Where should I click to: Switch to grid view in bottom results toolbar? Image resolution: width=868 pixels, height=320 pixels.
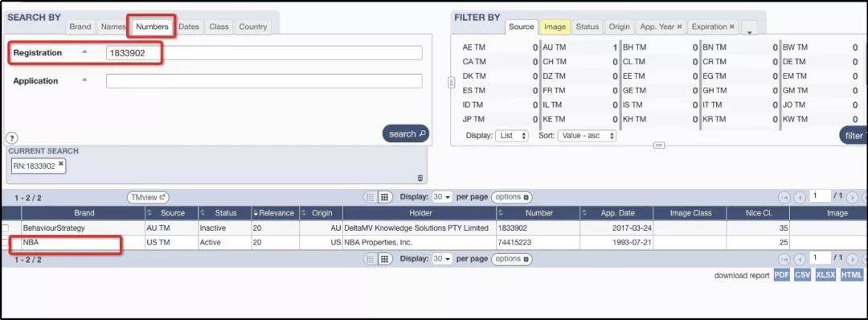click(385, 259)
